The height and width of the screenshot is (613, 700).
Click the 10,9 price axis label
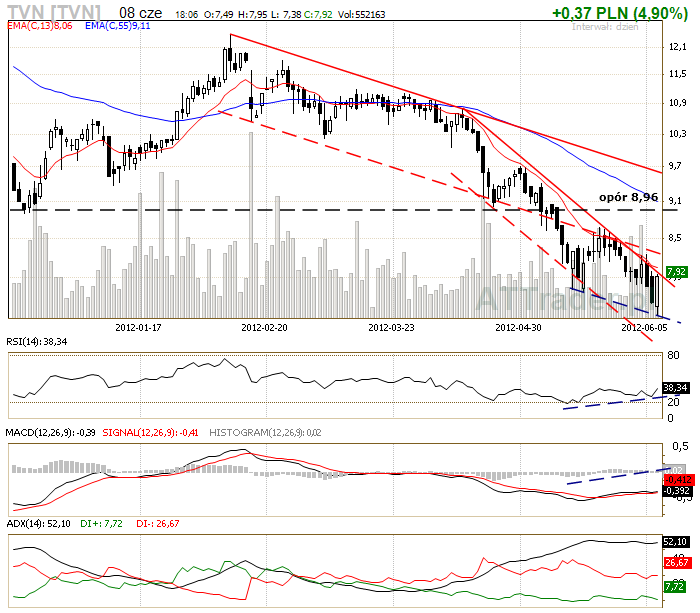[x=677, y=103]
